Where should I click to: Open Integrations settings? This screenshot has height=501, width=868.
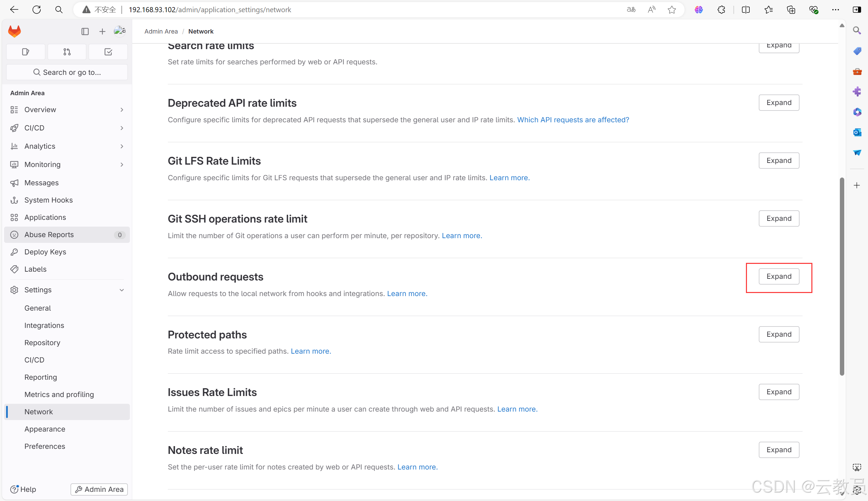click(x=67, y=325)
